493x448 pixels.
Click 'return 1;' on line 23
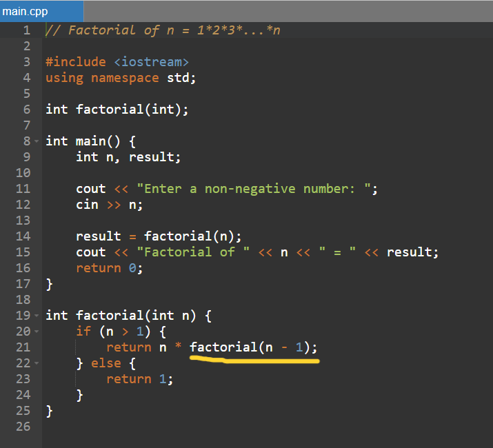point(140,379)
